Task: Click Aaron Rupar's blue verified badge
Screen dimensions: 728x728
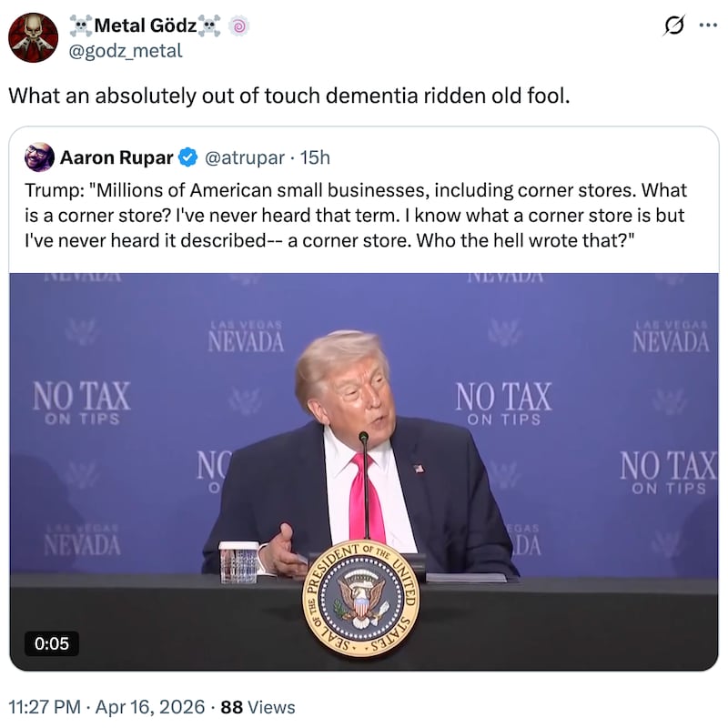Action: pyautogui.click(x=188, y=157)
